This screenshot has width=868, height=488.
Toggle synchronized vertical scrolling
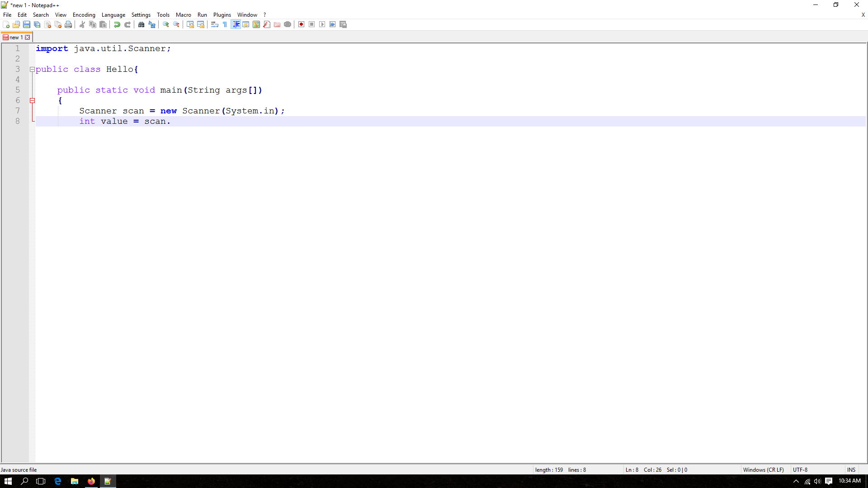tap(190, 24)
